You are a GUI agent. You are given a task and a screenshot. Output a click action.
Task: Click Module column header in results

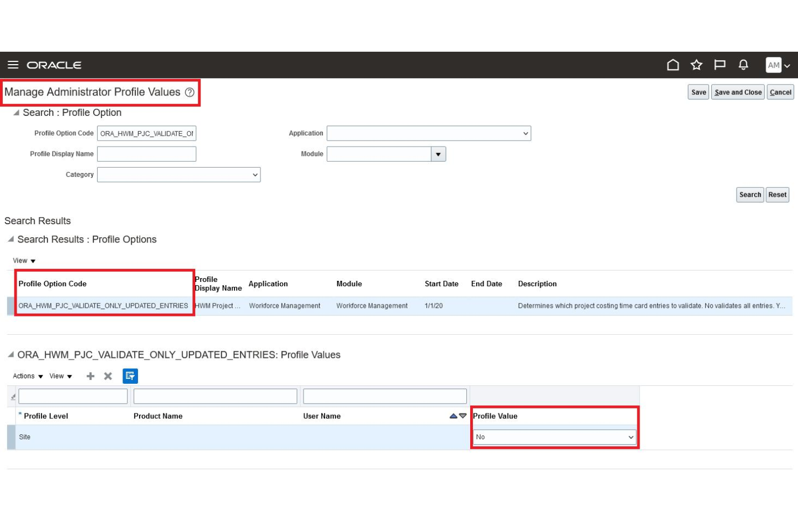click(349, 284)
